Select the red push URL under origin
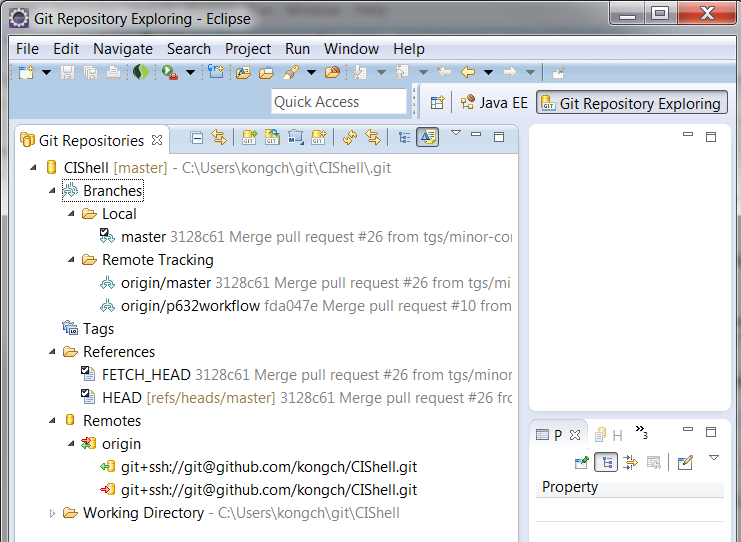 [258, 490]
